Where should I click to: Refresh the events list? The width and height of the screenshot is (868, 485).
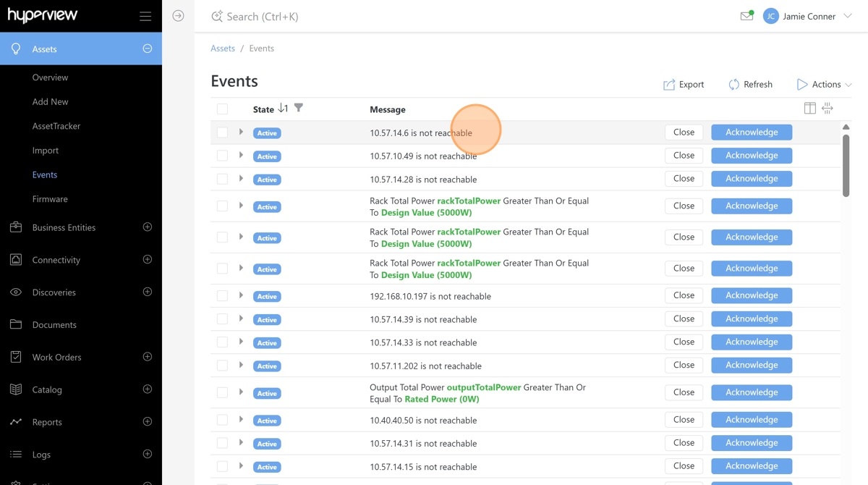coord(750,85)
